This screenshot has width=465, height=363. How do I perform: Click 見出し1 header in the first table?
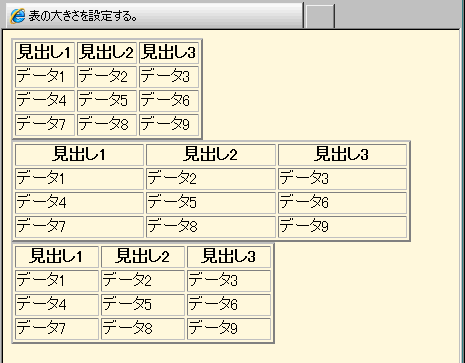point(45,53)
